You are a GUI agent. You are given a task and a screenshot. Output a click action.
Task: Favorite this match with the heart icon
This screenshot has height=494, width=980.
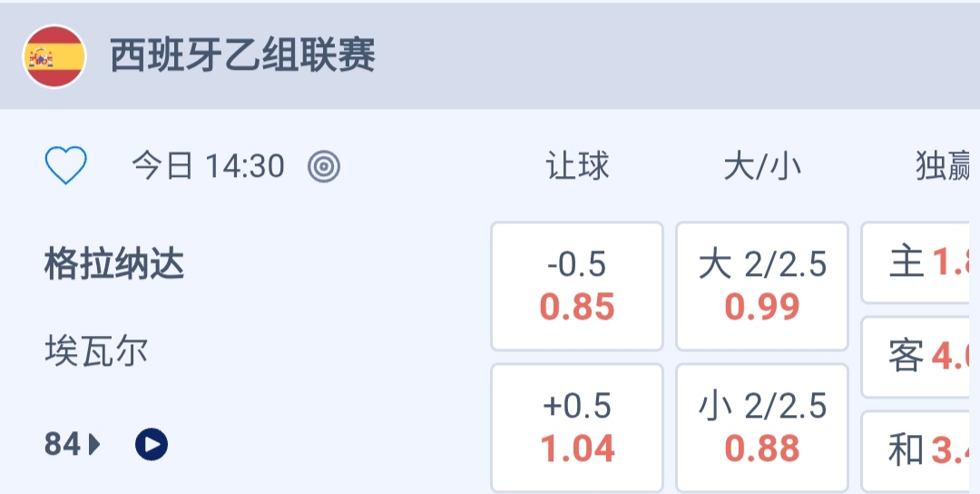coord(66,166)
